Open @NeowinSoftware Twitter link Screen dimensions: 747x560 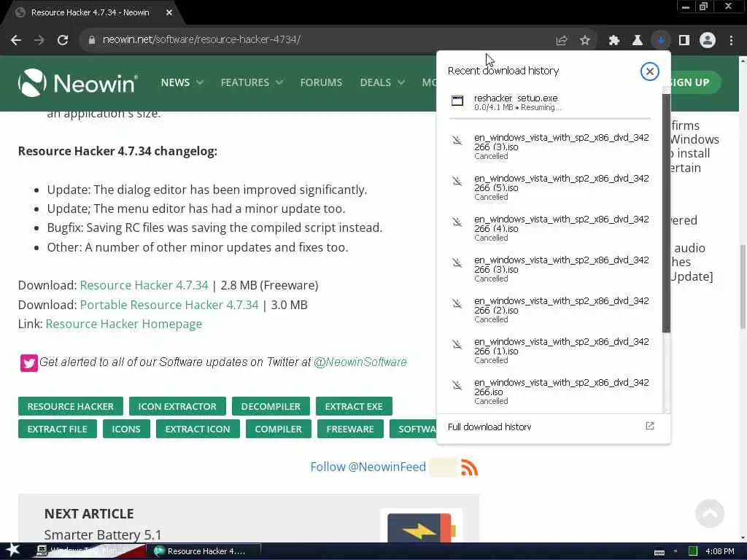tap(360, 362)
